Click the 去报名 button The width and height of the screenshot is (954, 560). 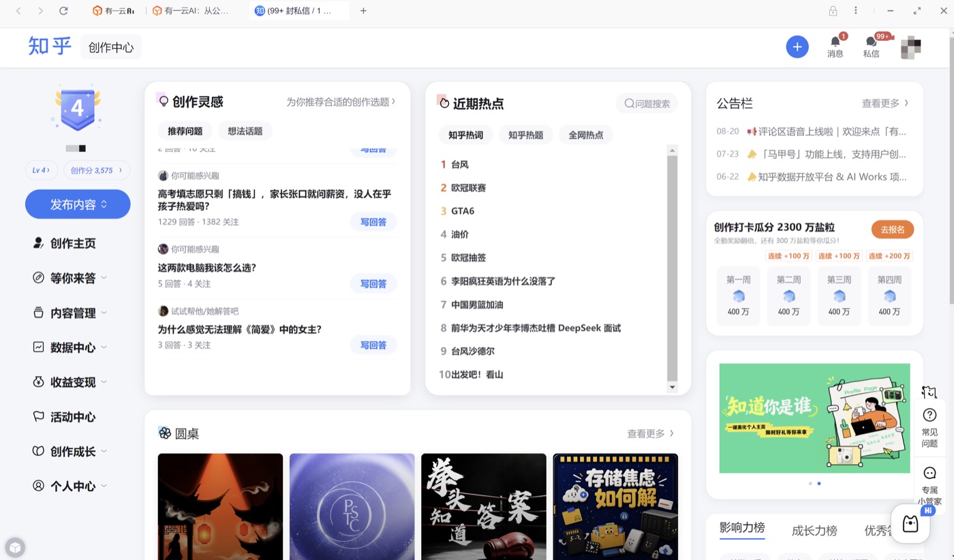893,230
